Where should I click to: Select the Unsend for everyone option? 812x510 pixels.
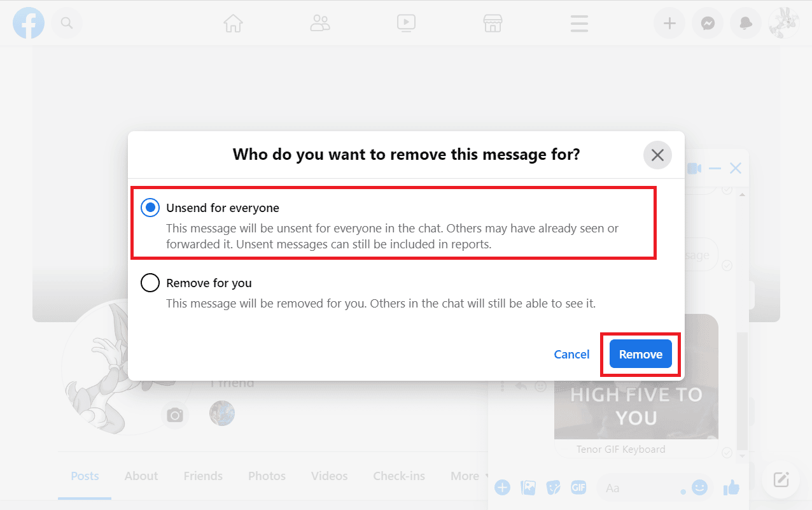pyautogui.click(x=150, y=207)
